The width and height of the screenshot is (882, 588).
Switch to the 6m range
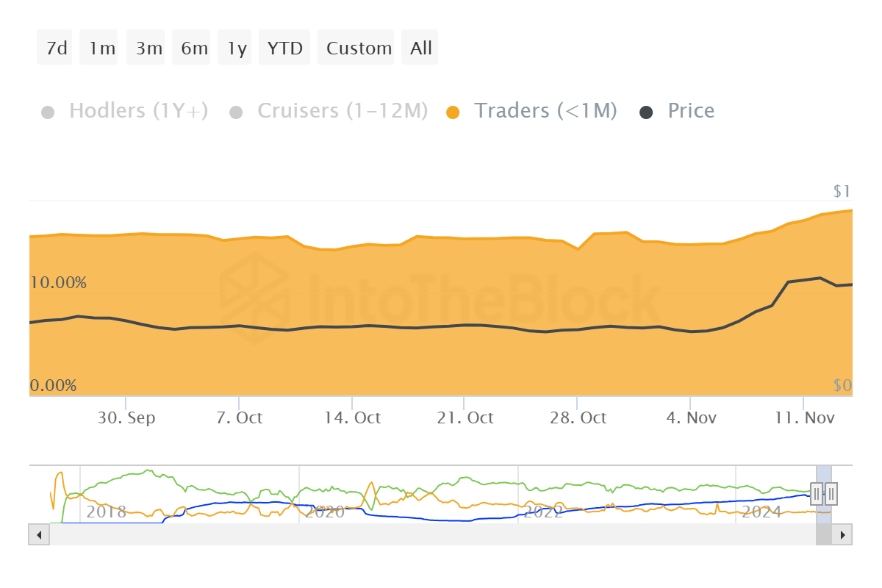click(194, 48)
